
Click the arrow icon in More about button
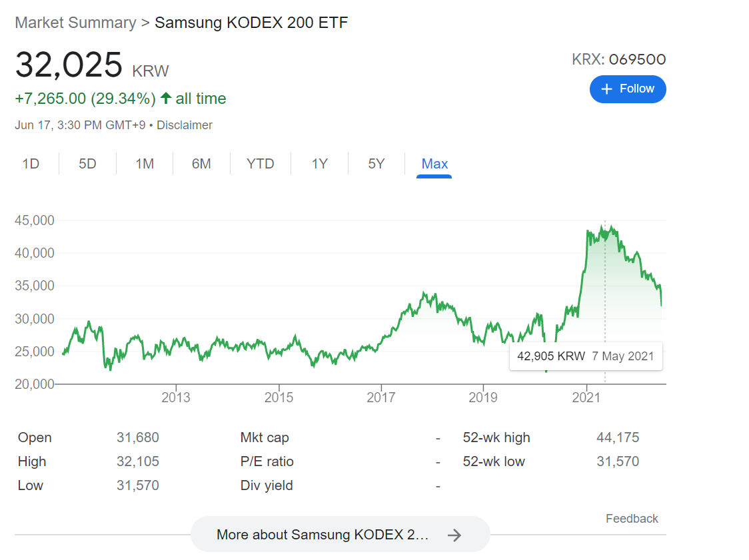(x=454, y=535)
